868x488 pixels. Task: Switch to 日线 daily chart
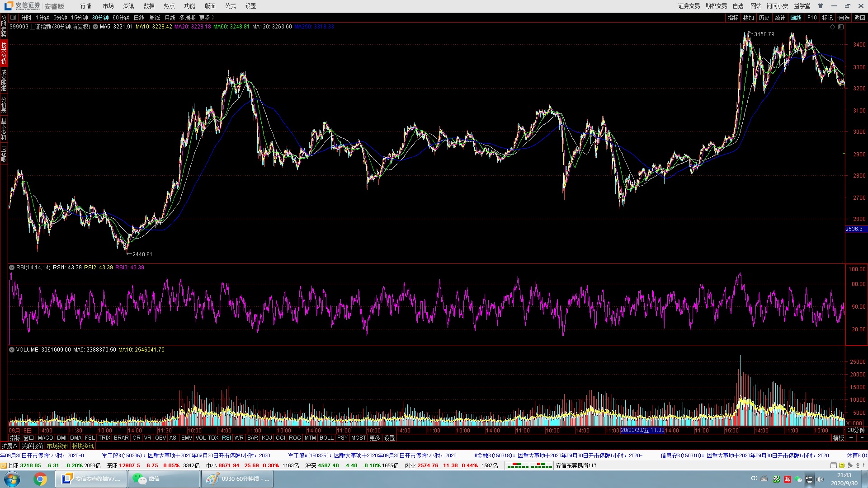click(x=139, y=18)
